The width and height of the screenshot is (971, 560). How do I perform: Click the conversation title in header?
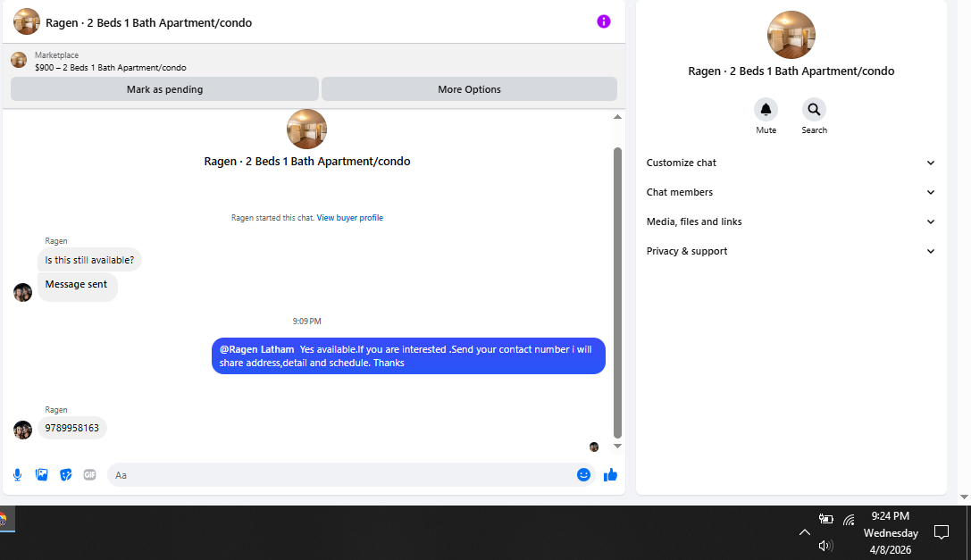click(x=148, y=23)
